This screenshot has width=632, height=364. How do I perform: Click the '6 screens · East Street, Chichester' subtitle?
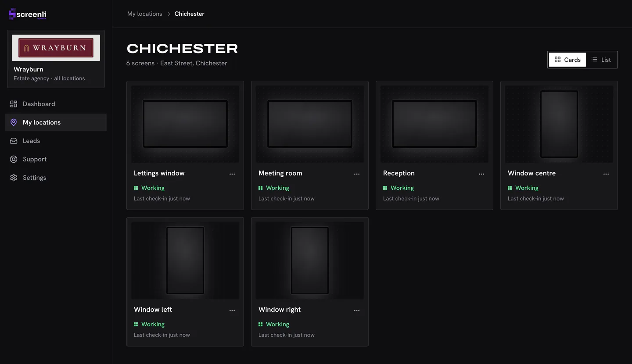point(177,63)
